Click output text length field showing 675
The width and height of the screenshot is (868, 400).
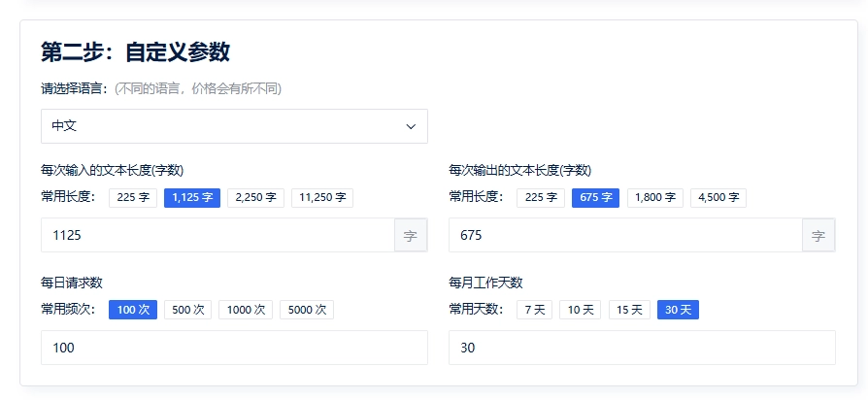pos(625,235)
